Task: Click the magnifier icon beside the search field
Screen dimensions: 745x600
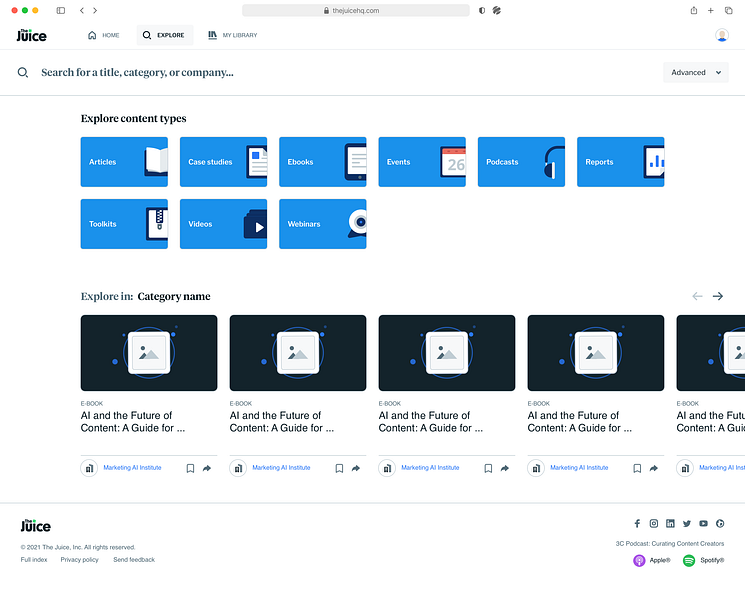Action: pos(23,73)
